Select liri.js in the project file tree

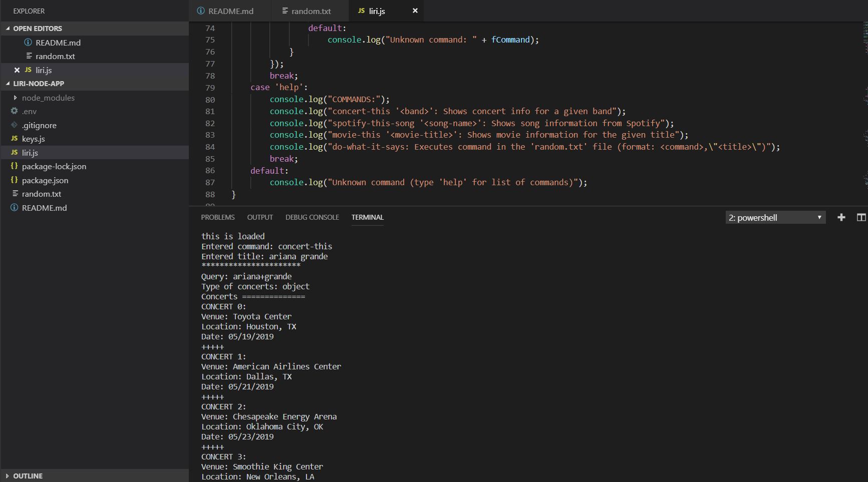(30, 153)
